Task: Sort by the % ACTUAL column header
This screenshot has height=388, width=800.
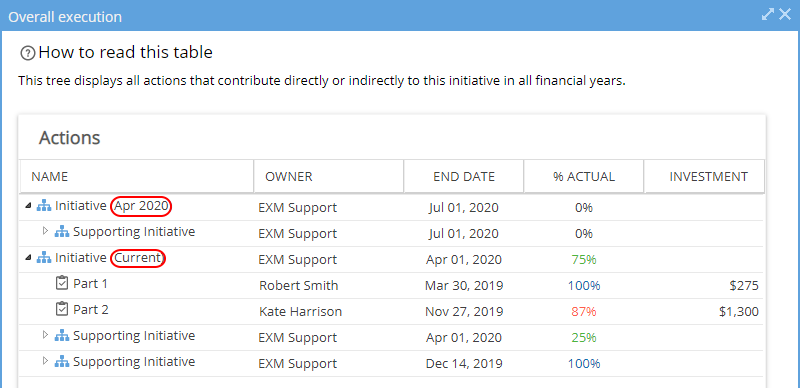Action: pyautogui.click(x=584, y=177)
